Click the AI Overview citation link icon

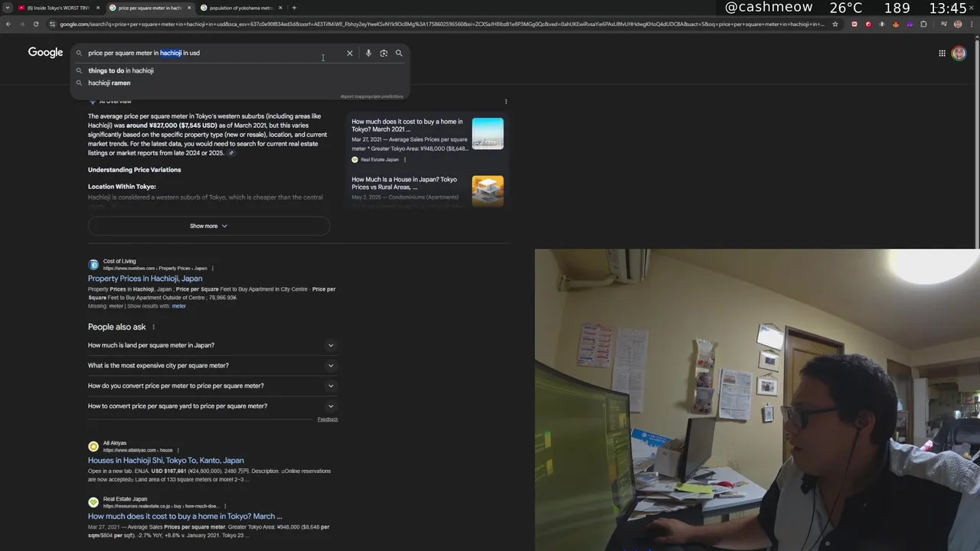point(231,153)
